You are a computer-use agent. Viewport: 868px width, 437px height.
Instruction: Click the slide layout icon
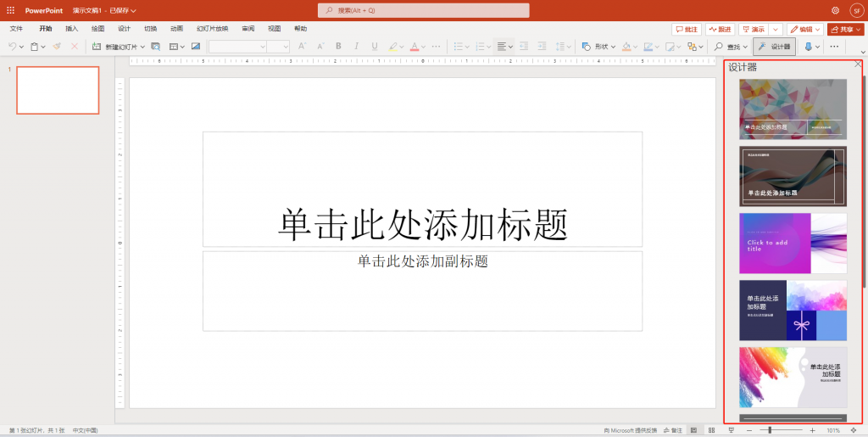pyautogui.click(x=174, y=47)
